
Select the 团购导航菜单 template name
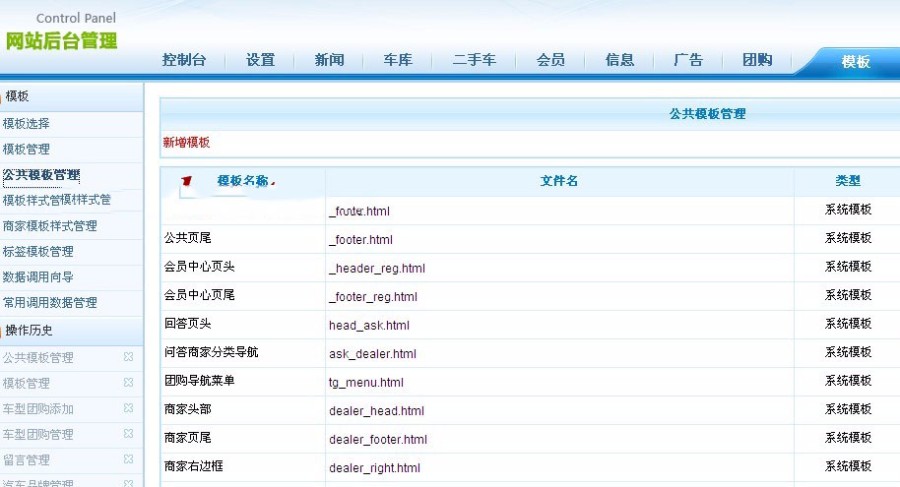tap(199, 380)
